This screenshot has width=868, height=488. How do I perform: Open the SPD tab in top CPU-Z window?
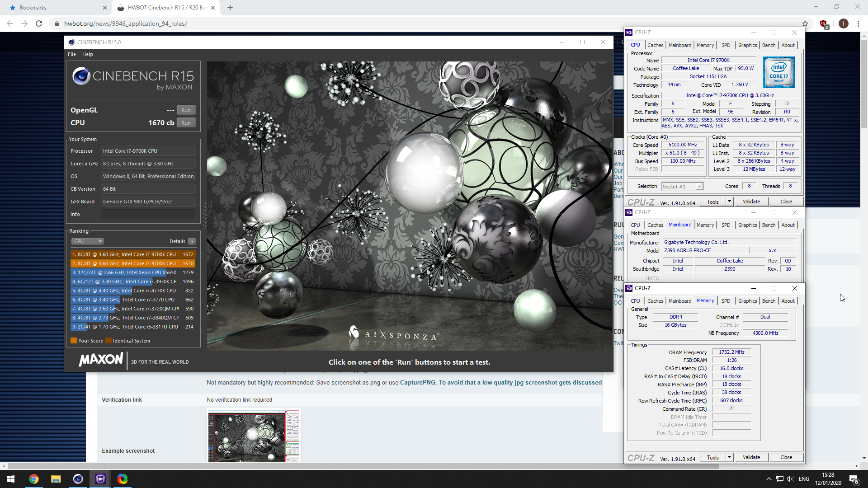point(726,45)
